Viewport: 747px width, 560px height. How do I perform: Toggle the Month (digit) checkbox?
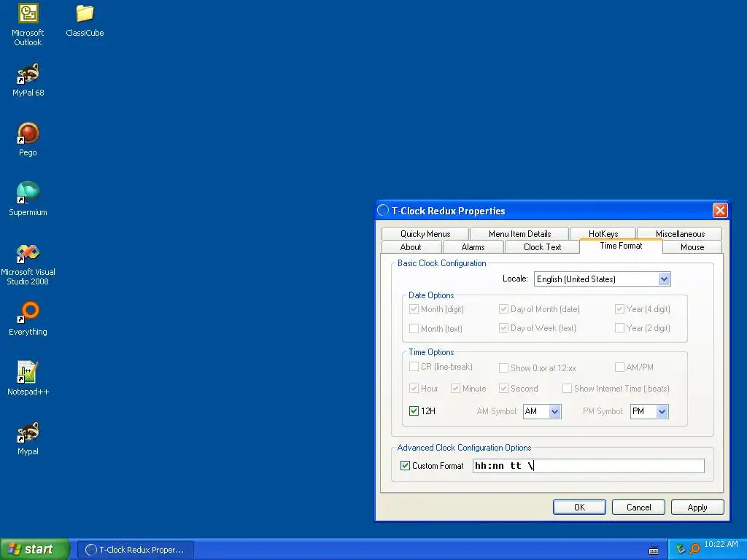[x=414, y=309]
